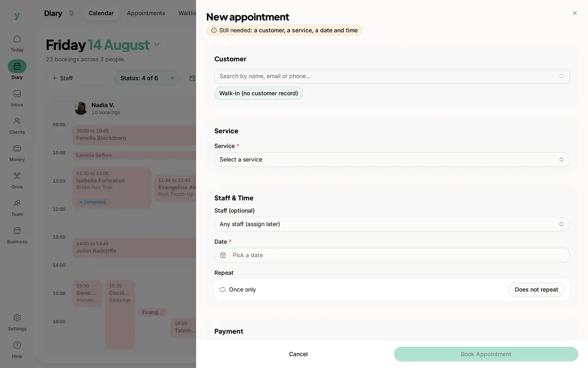Open diary filter settings icon beside Diary
This screenshot has height=368, width=588.
pos(72,13)
